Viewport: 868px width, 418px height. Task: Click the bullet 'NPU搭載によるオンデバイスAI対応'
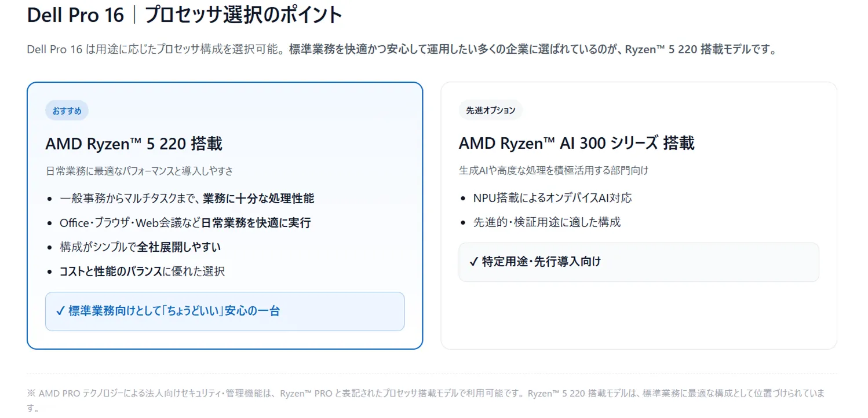tap(552, 198)
